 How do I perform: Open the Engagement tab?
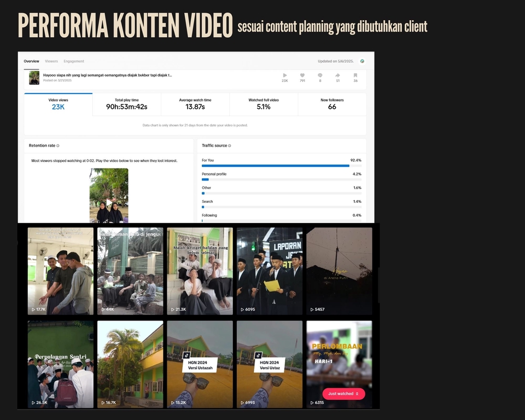pos(74,61)
